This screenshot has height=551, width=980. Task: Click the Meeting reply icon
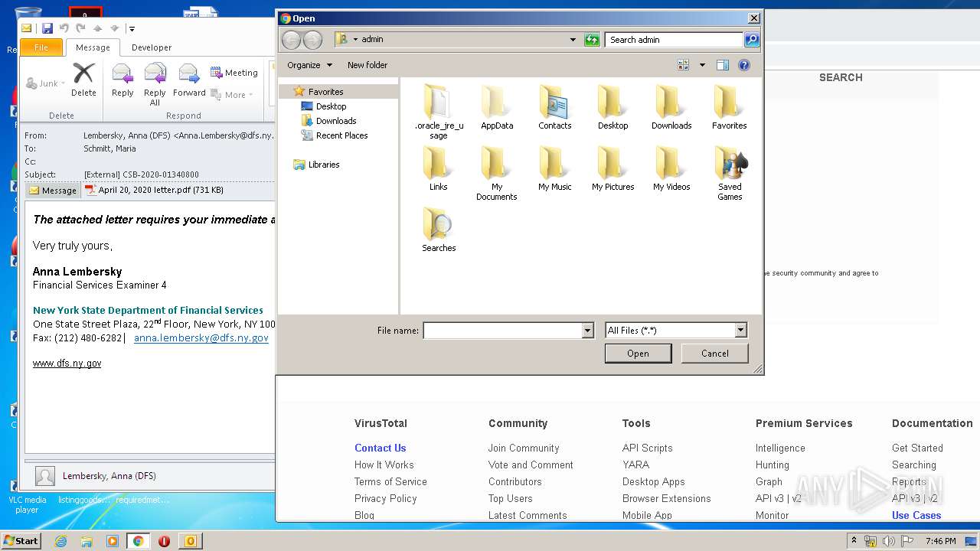tap(234, 73)
